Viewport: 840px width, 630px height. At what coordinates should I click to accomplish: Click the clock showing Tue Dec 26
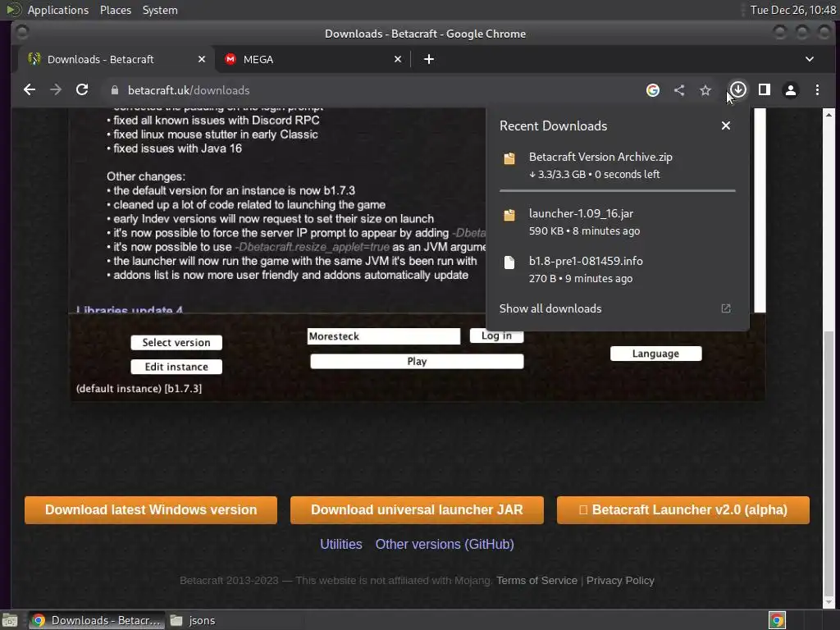(x=793, y=10)
